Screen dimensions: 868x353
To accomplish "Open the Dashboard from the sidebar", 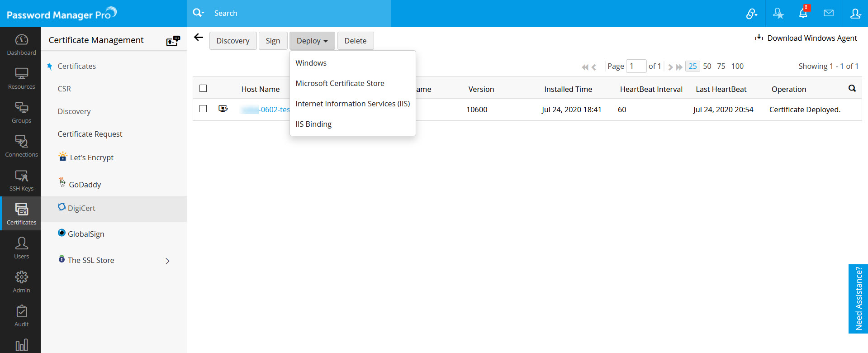I will pyautogui.click(x=21, y=44).
